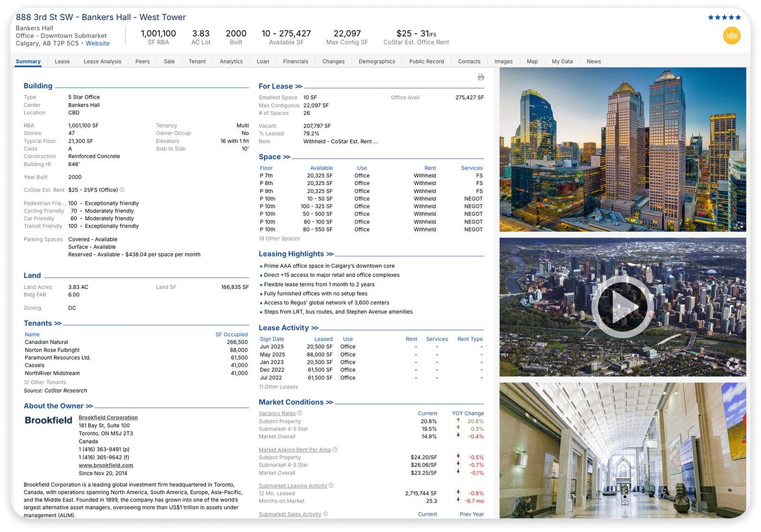Select the Financials tab

coord(296,62)
